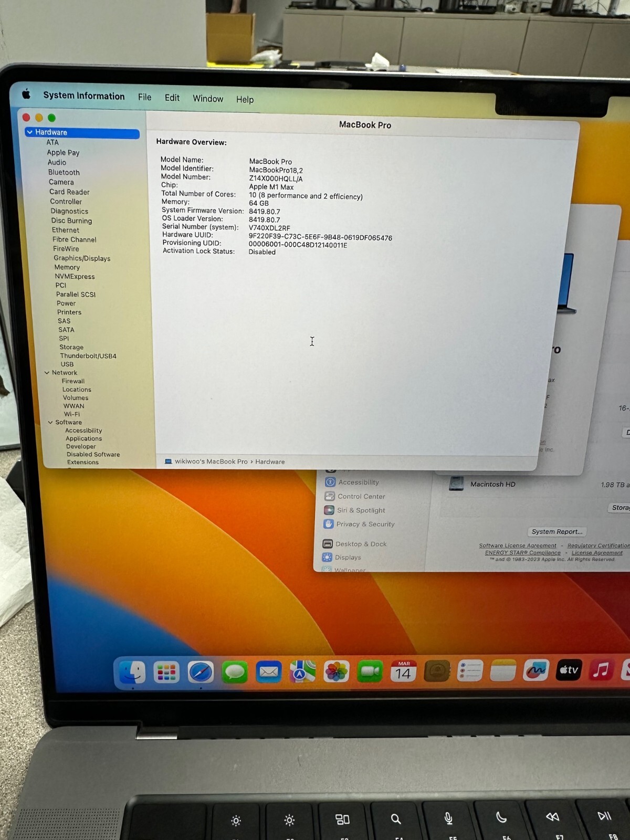630x840 pixels.
Task: Launch Safari from the Dock
Action: [201, 672]
